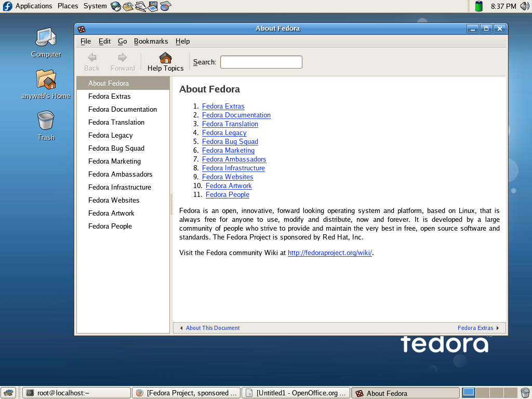Select Fedora Documentation in the sidebar

pyautogui.click(x=123, y=109)
